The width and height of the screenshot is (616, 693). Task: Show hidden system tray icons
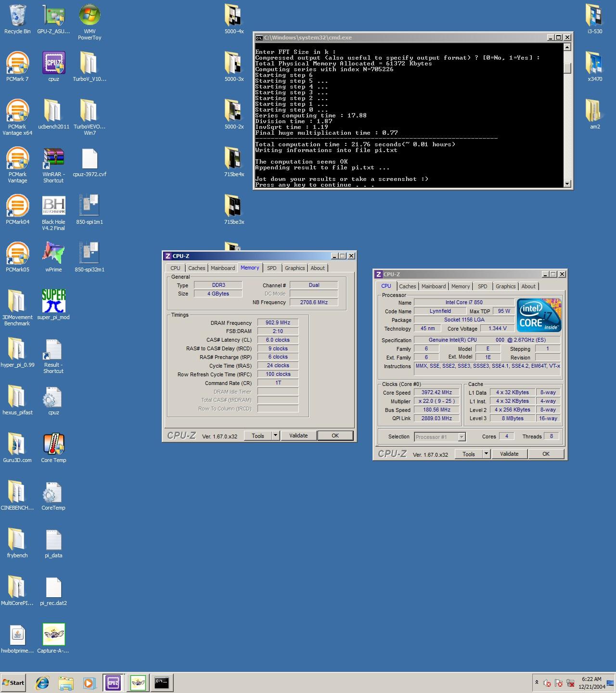(537, 682)
